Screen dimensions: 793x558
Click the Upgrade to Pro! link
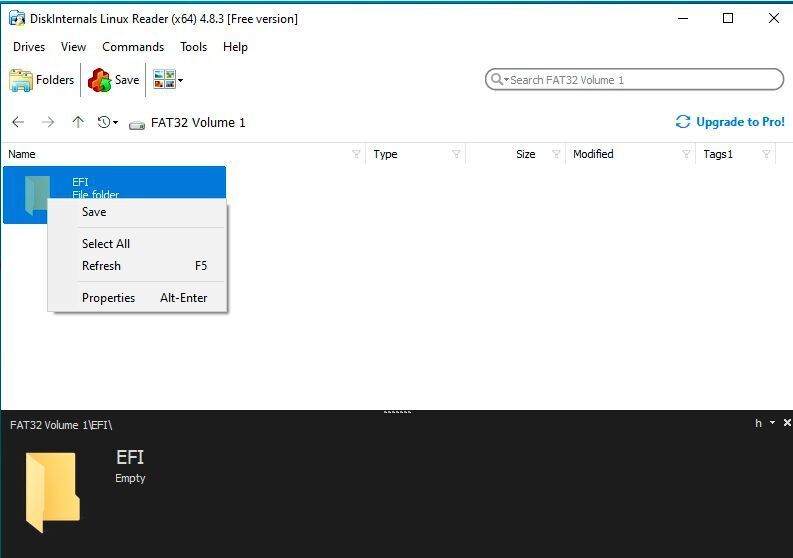click(x=740, y=122)
